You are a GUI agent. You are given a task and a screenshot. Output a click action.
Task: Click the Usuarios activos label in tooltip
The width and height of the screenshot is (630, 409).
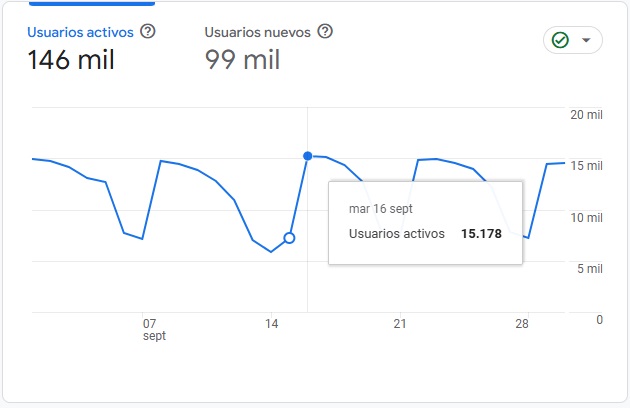click(395, 234)
